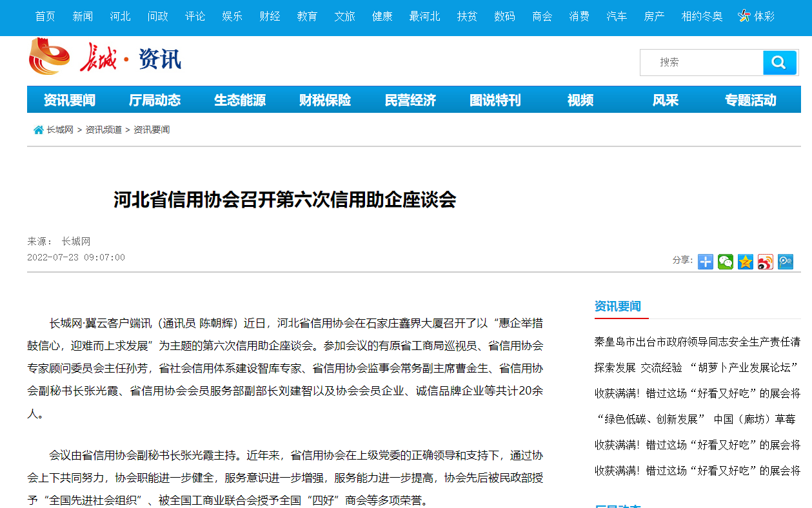The width and height of the screenshot is (812, 508).
Task: Share the article via WeChat icon
Action: pos(726,261)
